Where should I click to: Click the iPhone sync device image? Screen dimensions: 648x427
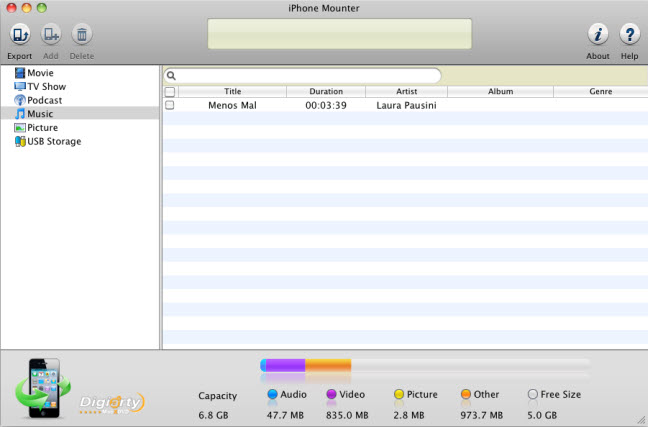(43, 388)
